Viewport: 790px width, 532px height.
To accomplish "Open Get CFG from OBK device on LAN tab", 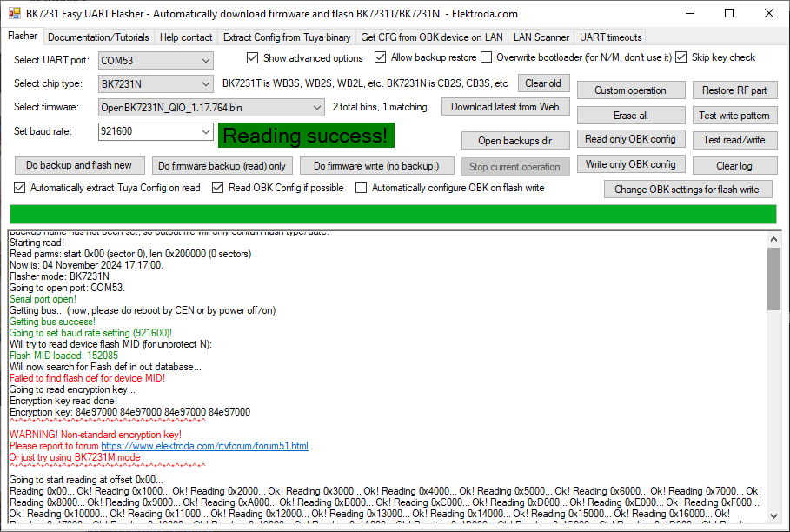I will pos(432,37).
